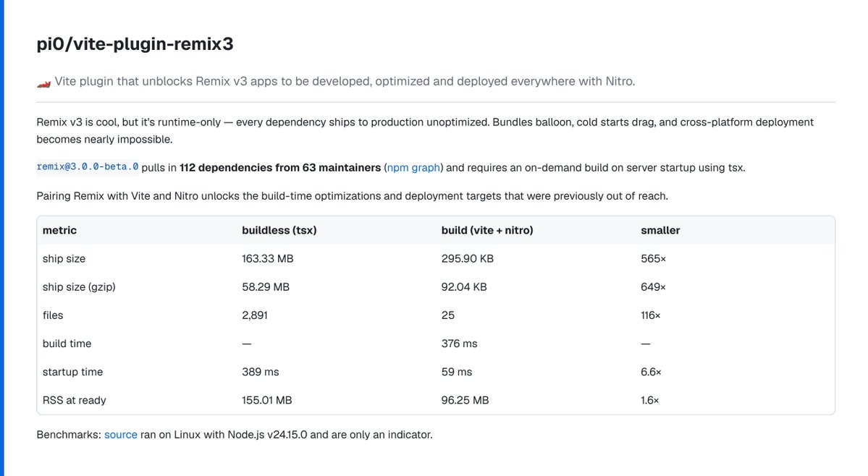868x476 pixels.
Task: Open the npm graph link
Action: [413, 168]
